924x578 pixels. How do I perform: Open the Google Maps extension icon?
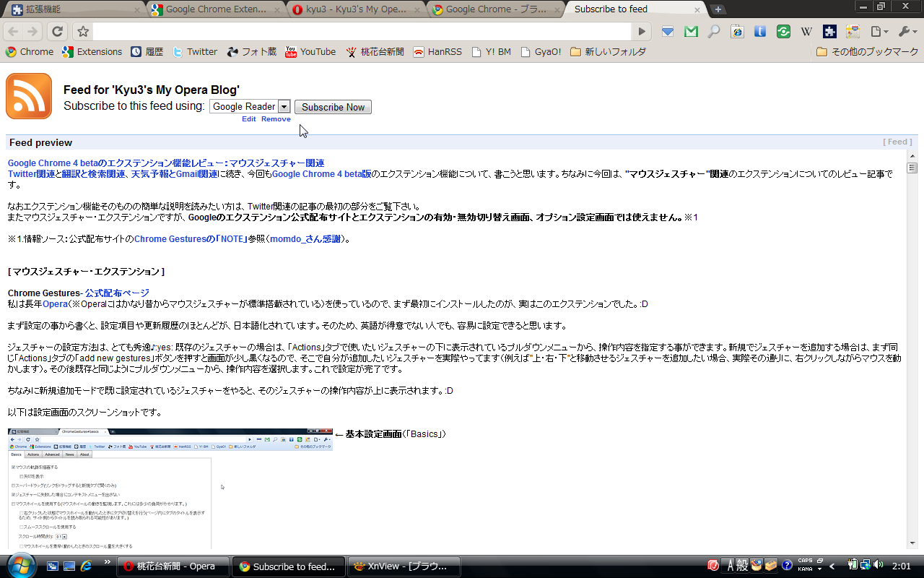pyautogui.click(x=853, y=32)
